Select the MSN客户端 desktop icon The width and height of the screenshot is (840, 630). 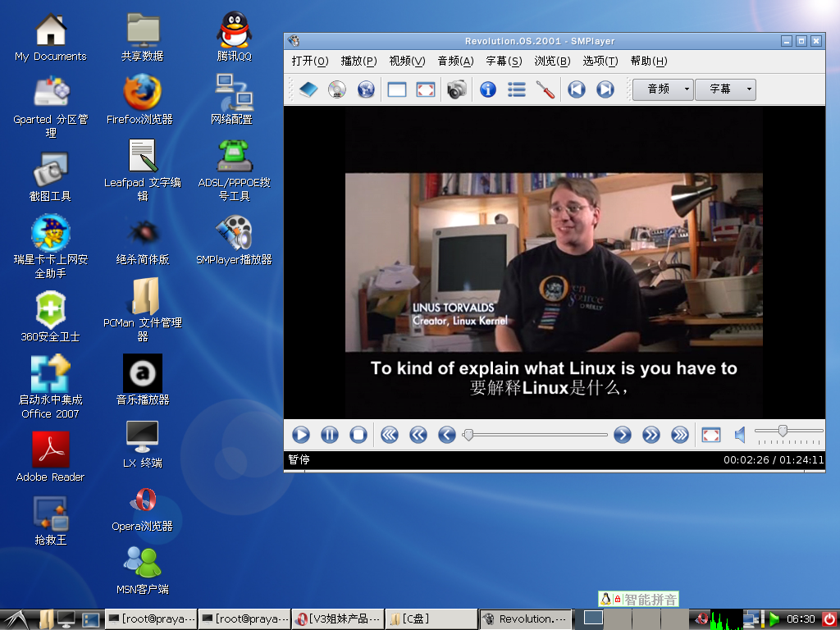pyautogui.click(x=143, y=570)
